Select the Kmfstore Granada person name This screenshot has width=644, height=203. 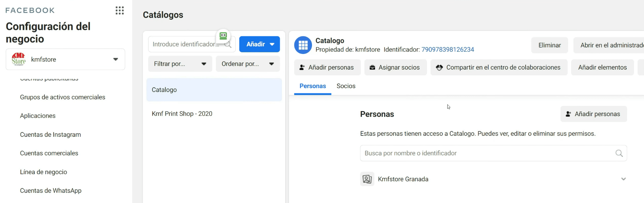(403, 179)
